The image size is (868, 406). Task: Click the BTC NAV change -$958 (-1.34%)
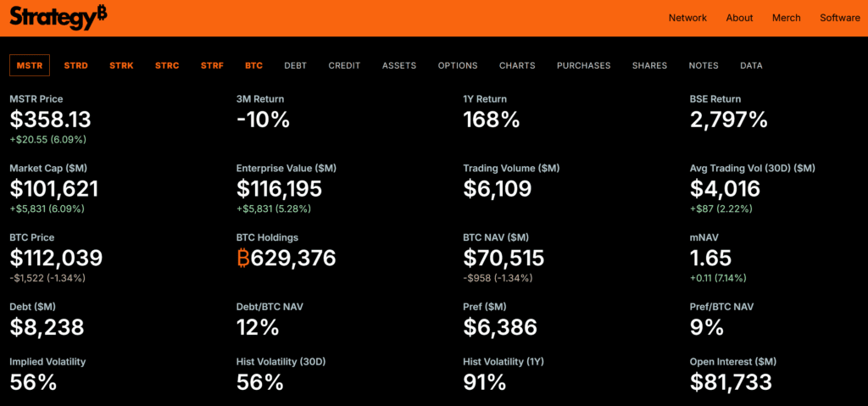pyautogui.click(x=498, y=278)
